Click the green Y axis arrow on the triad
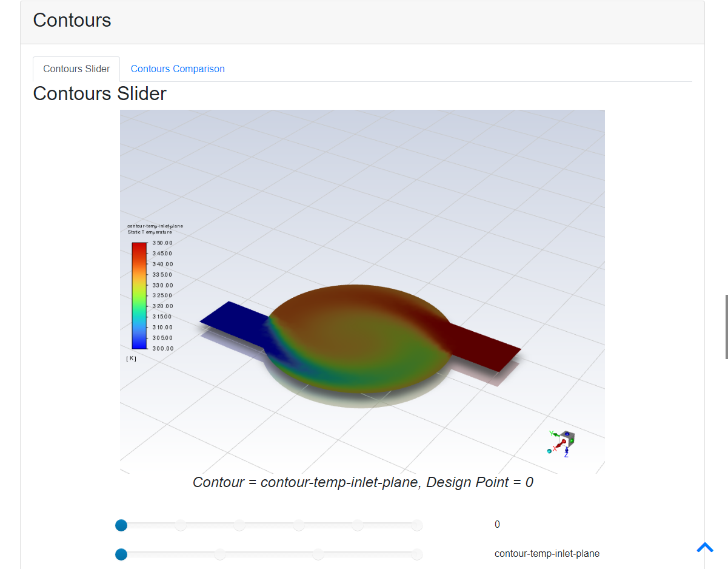The image size is (728, 569). click(x=556, y=434)
